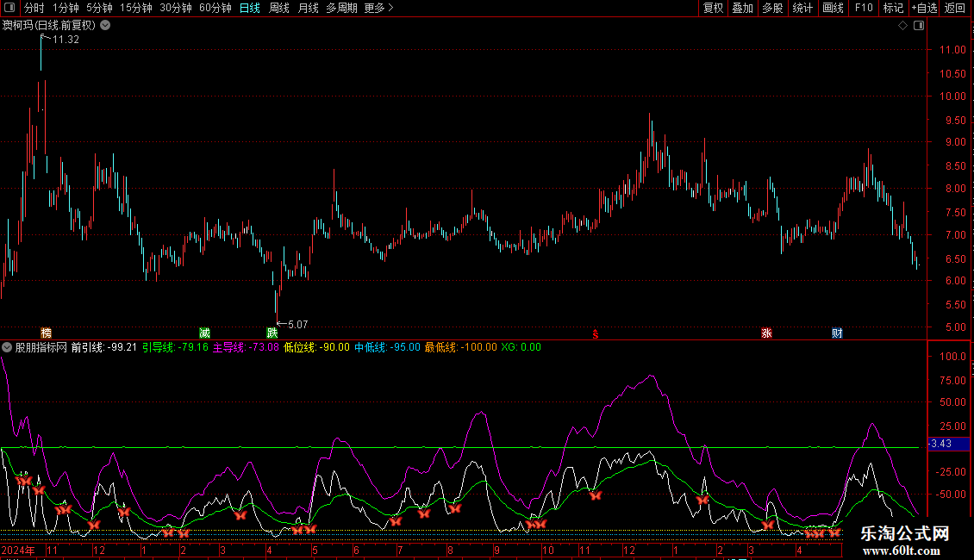The width and height of the screenshot is (974, 560).
Task: Select the 日线 daily period
Action: pyautogui.click(x=250, y=8)
